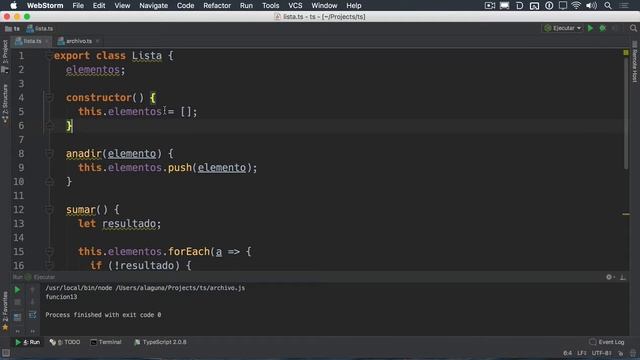
Task: Start debugging with the green bug icon
Action: click(603, 28)
